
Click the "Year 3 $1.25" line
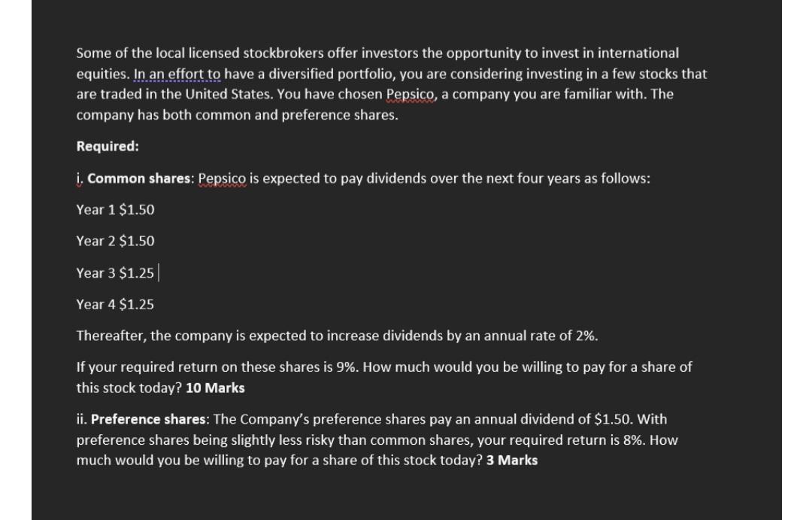(115, 272)
